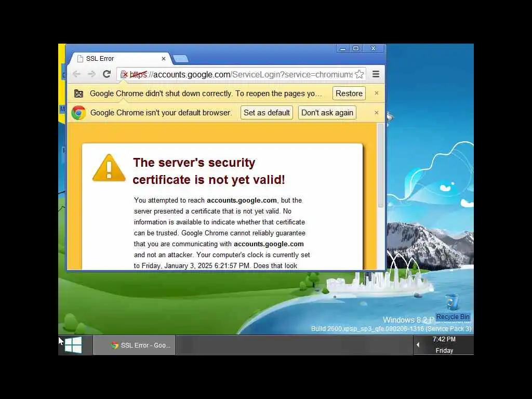Click the address bar URL field
This screenshot has width=532, height=399.
241,74
